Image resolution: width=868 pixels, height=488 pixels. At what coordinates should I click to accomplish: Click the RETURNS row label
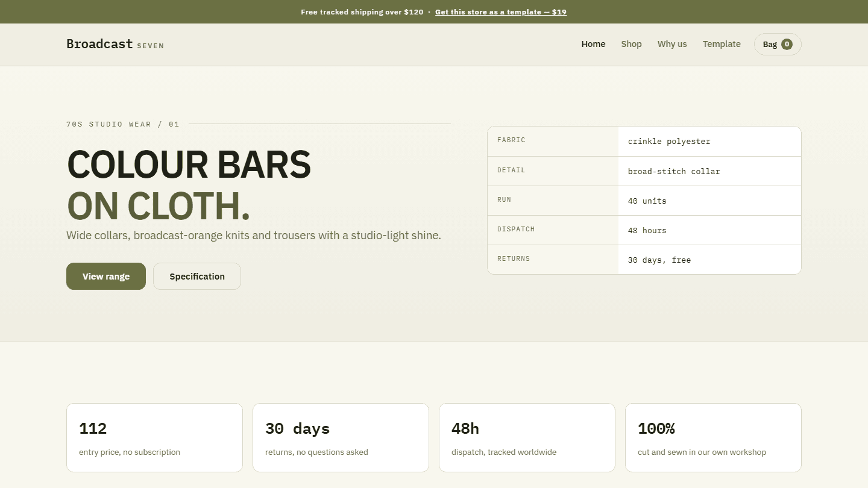point(514,259)
